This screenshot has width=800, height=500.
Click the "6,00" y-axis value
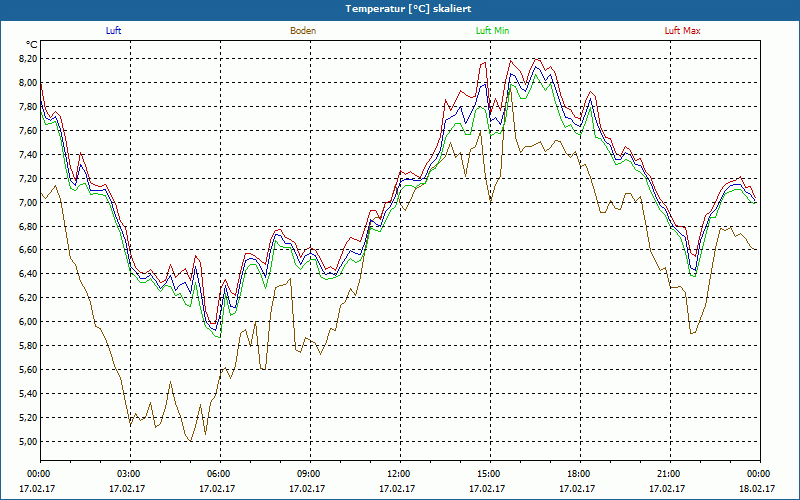(28, 322)
